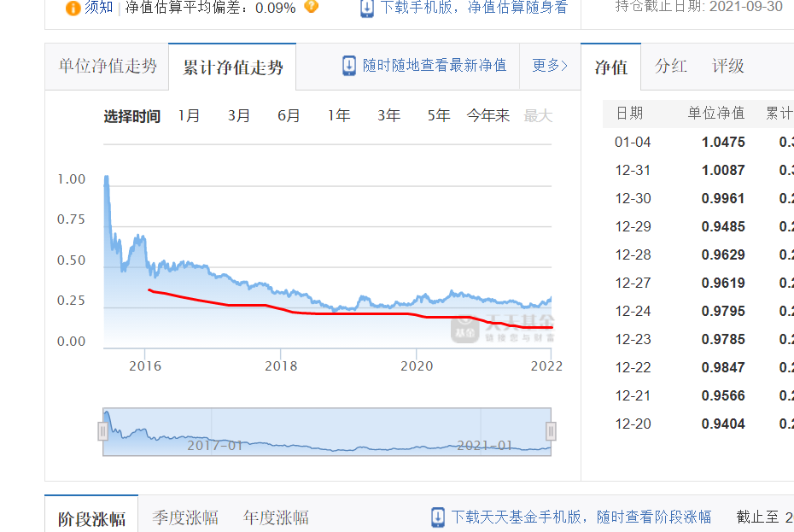Set chart range to 5年
The image size is (794, 532).
coord(439,115)
